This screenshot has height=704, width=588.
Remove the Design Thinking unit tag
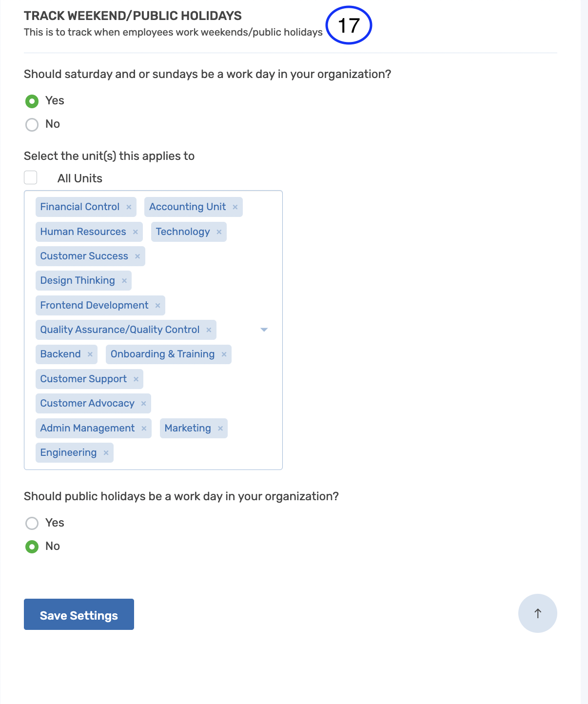coord(125,280)
